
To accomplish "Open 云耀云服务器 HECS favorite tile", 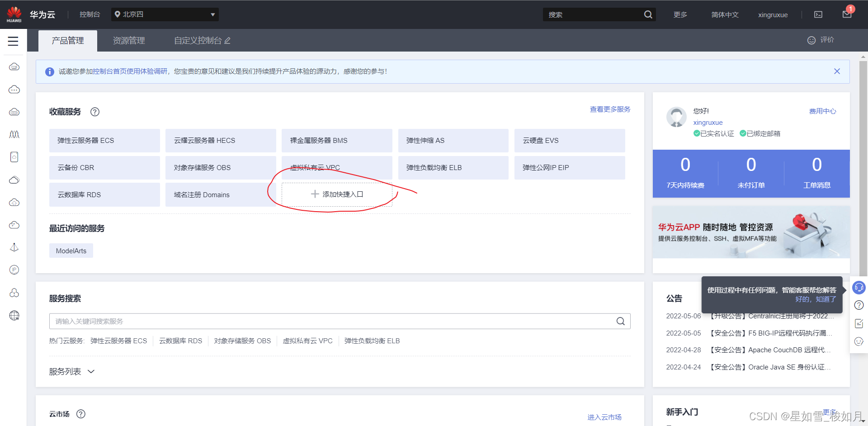I will tap(221, 141).
